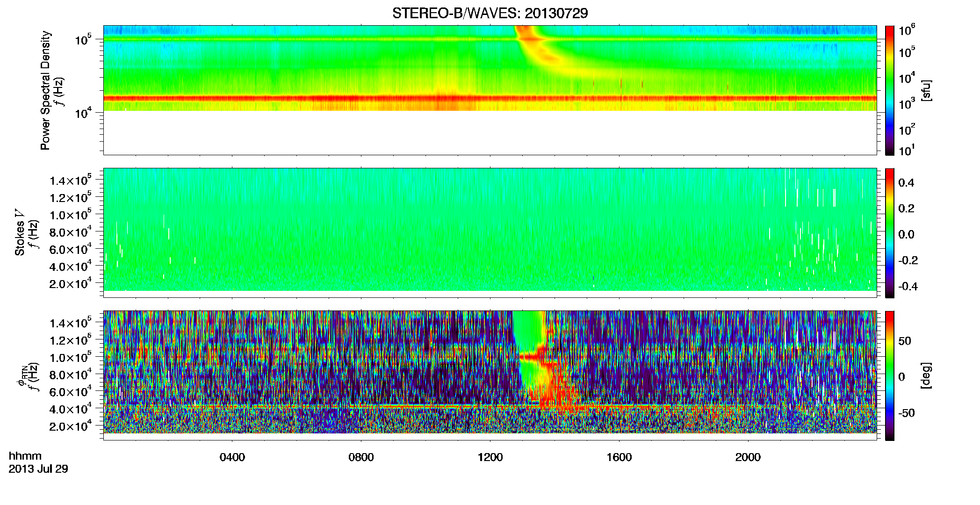Click the plot title STEREO-B/WAVES: 20130729
Viewport: 980px width, 505px height.
pyautogui.click(x=490, y=14)
